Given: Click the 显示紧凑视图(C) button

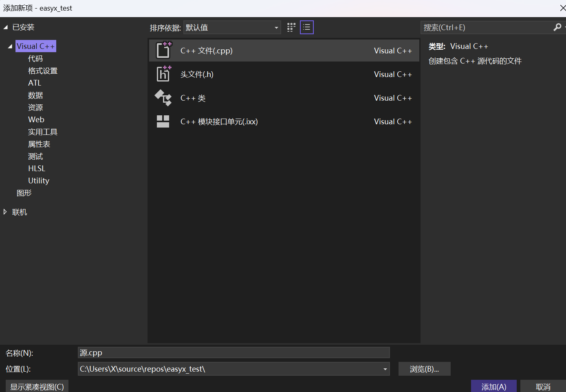Looking at the screenshot, I should pyautogui.click(x=37, y=386).
